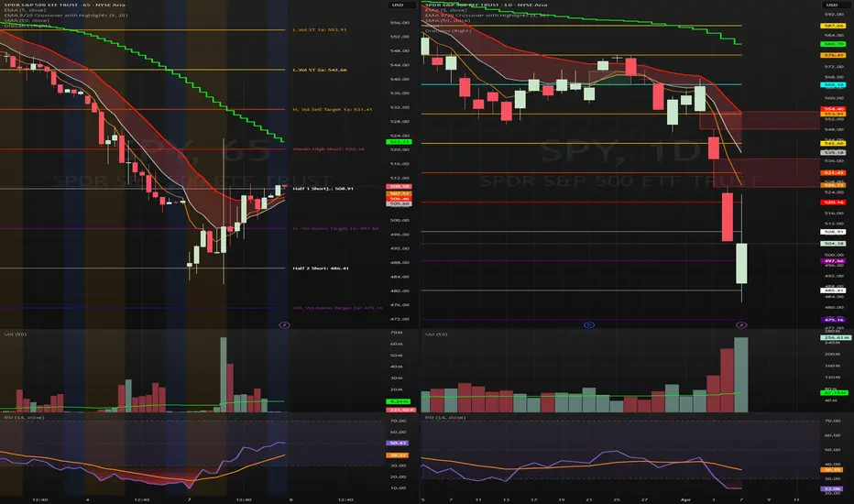Click purple 475.16 price tag on right axis
The width and height of the screenshot is (854, 504).
tap(833, 320)
